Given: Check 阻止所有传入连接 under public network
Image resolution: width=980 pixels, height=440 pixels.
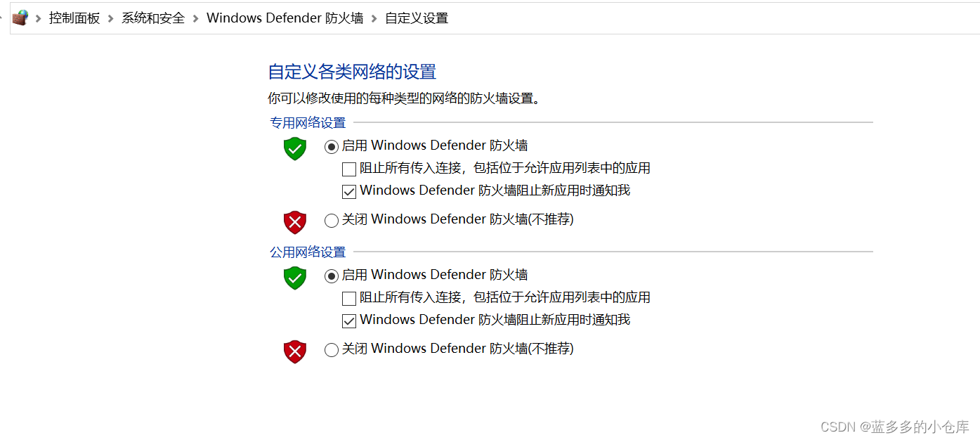Looking at the screenshot, I should click(x=349, y=299).
